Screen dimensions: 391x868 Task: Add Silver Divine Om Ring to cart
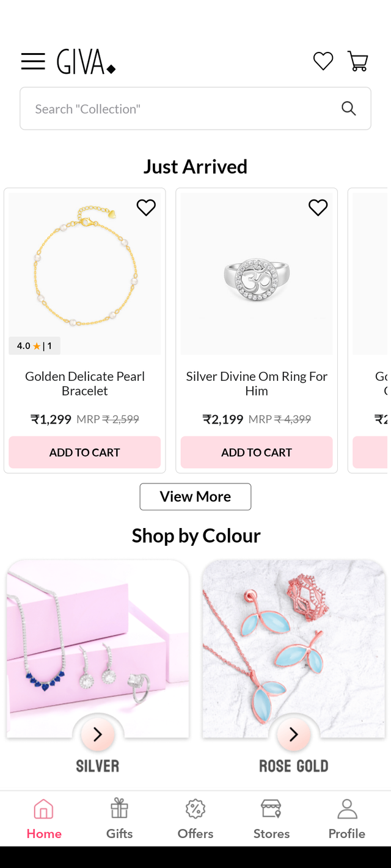257,452
